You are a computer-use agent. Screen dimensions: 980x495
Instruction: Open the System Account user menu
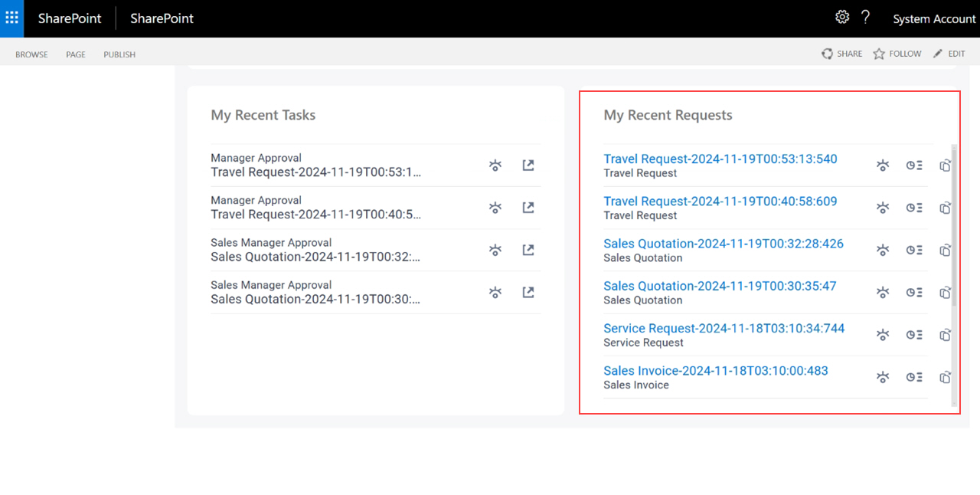click(934, 19)
